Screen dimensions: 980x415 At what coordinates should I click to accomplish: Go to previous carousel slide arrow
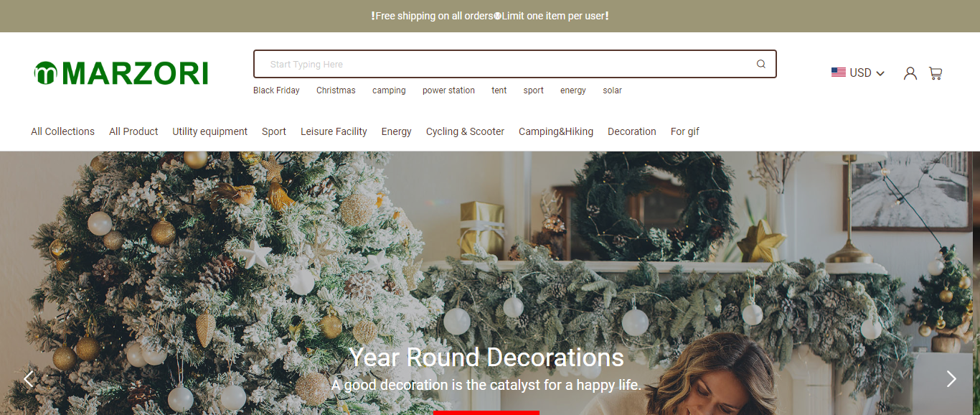(x=29, y=378)
